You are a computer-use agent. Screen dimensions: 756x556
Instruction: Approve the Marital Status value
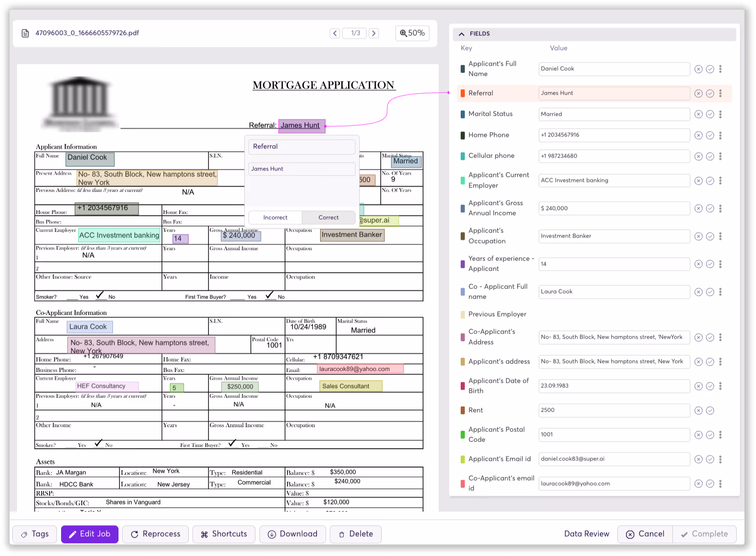(x=710, y=114)
